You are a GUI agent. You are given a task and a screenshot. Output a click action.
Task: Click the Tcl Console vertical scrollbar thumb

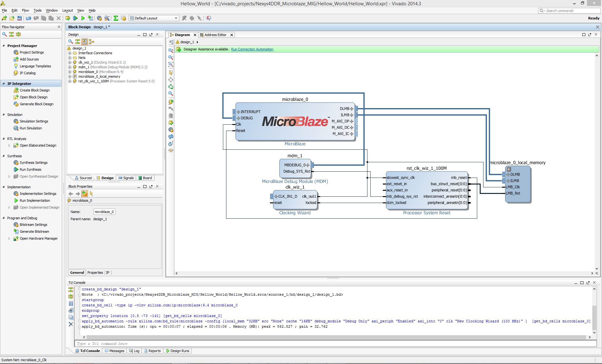[594, 318]
